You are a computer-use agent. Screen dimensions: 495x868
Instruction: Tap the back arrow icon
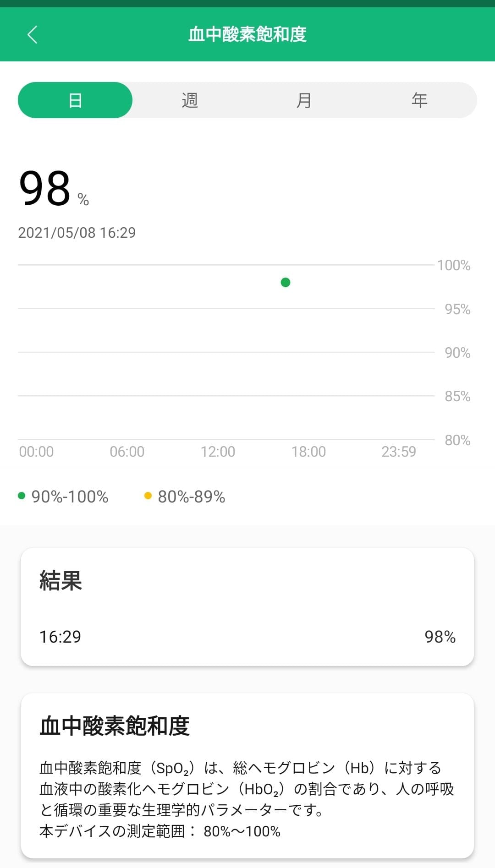[x=32, y=35]
